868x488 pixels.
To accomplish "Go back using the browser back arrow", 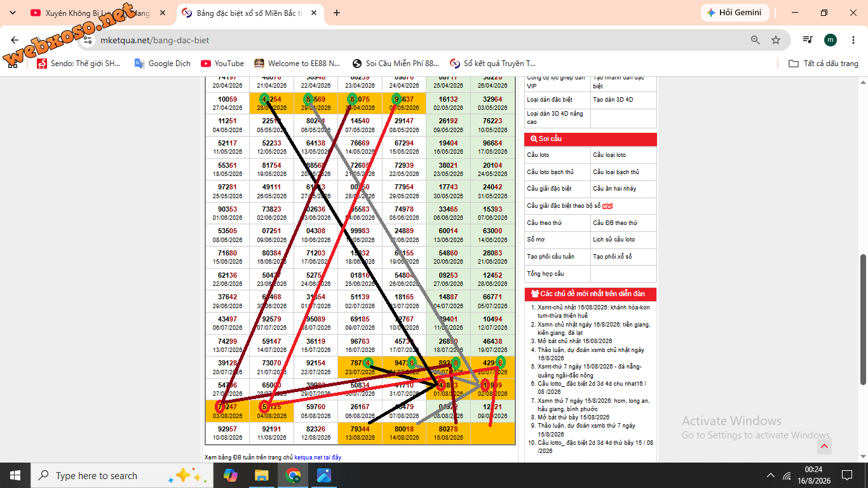I will [x=15, y=40].
